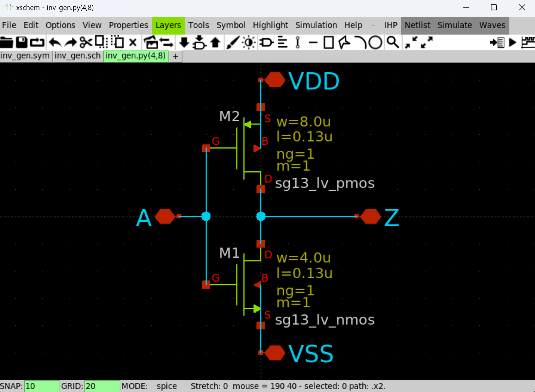Click the Undo arrow in the toolbar
535x392 pixels.
click(55, 42)
